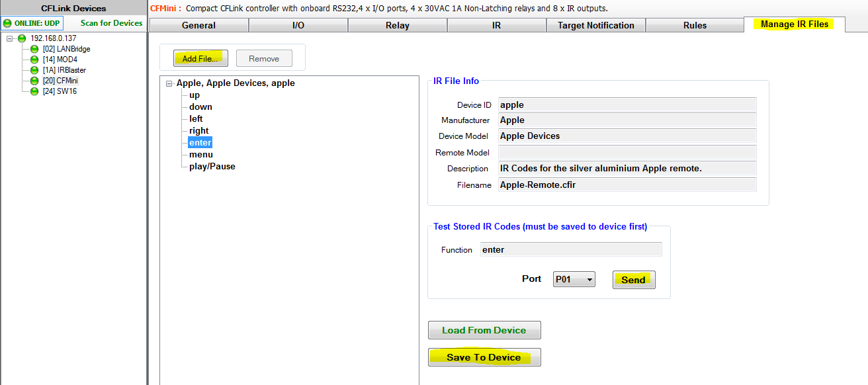
Task: Collapse the 192.168.0.137 device tree node
Action: 10,38
